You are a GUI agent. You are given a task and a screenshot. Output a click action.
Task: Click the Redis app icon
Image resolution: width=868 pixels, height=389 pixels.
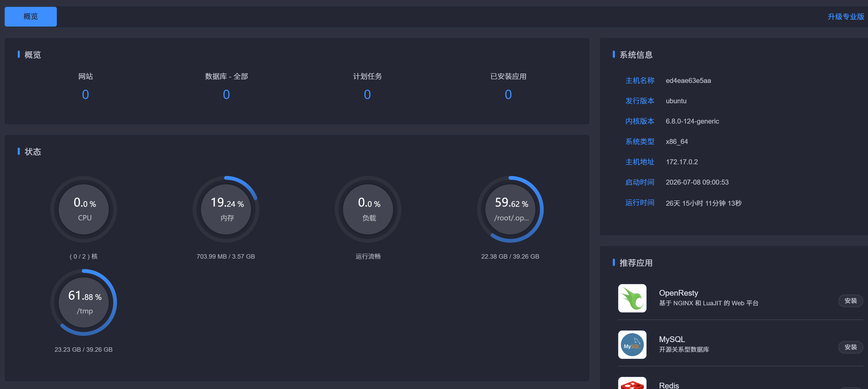click(632, 383)
